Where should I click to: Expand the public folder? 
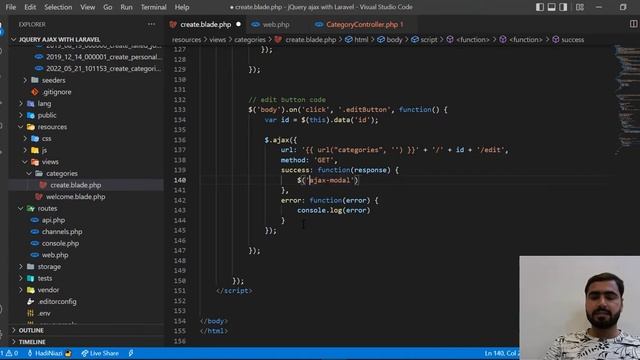(x=47, y=115)
